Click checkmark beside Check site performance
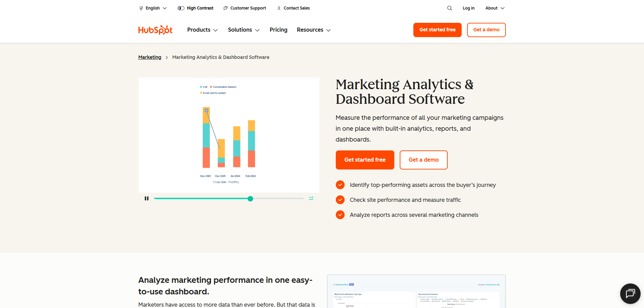 click(340, 200)
